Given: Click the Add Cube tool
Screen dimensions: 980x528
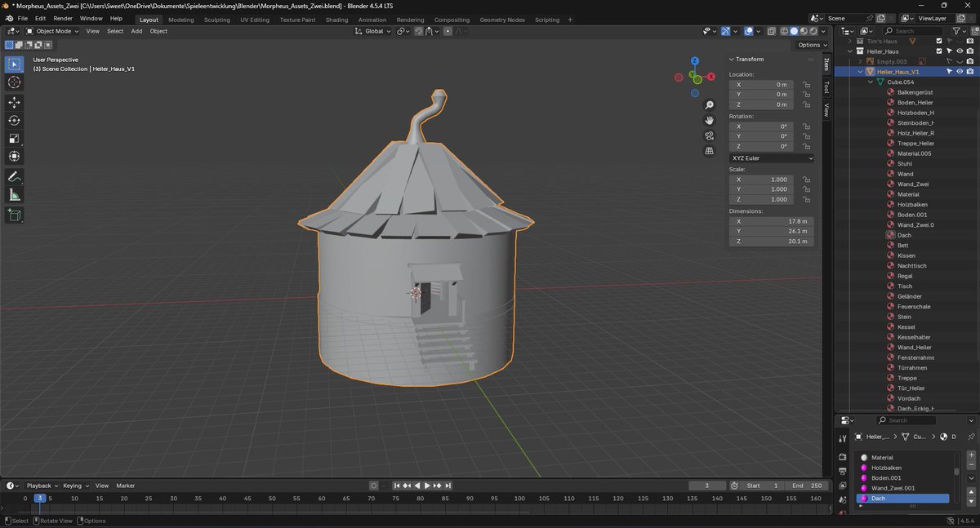Looking at the screenshot, I should pos(14,215).
